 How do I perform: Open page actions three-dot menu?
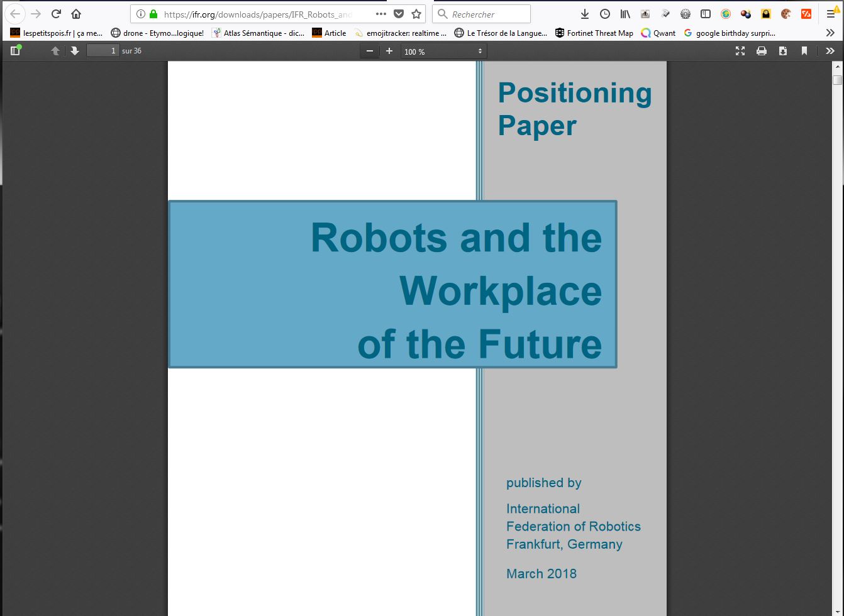381,14
